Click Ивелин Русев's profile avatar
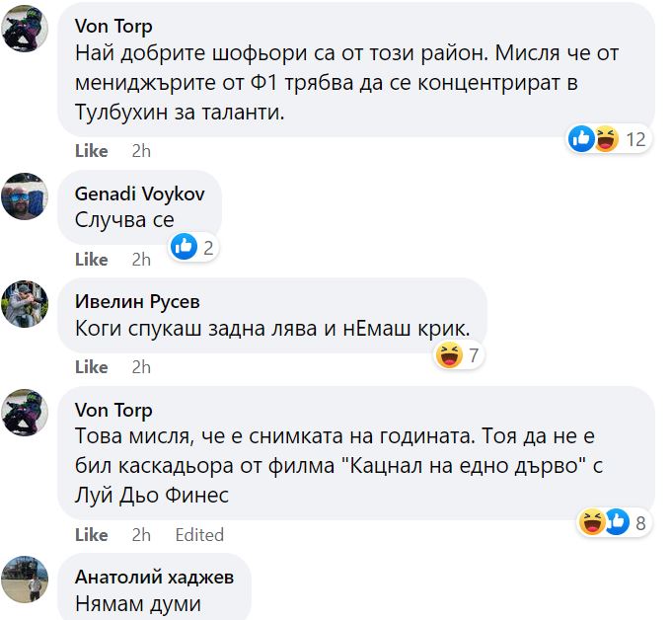Screen dimensions: 672x620 click(x=25, y=303)
